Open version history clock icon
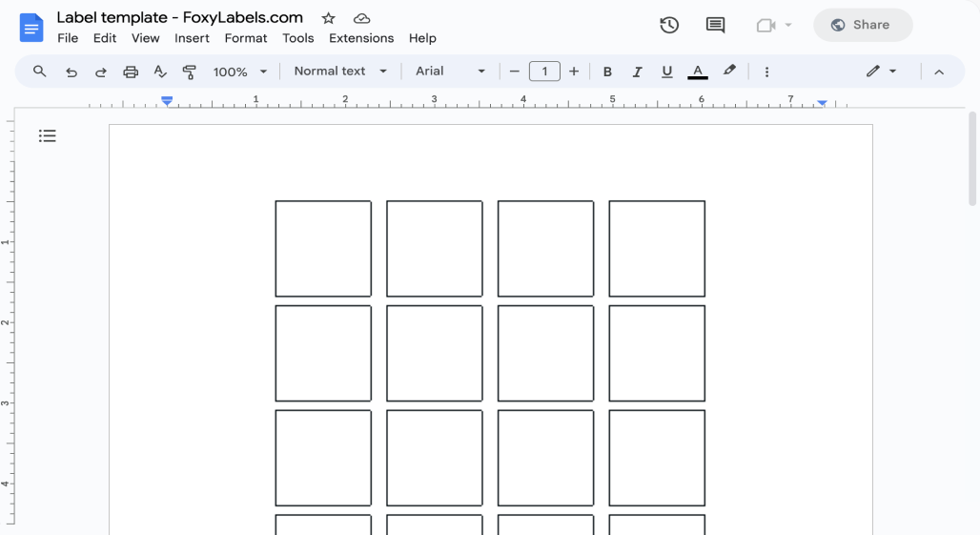Image resolution: width=980 pixels, height=535 pixels. 669,25
